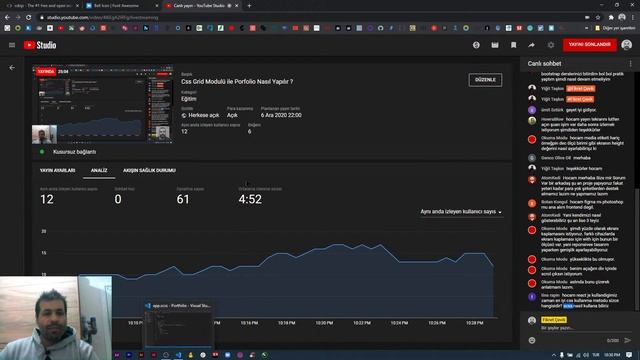640x360 pixels.
Task: Show hidden system tray icons chevron
Action: click(554, 355)
